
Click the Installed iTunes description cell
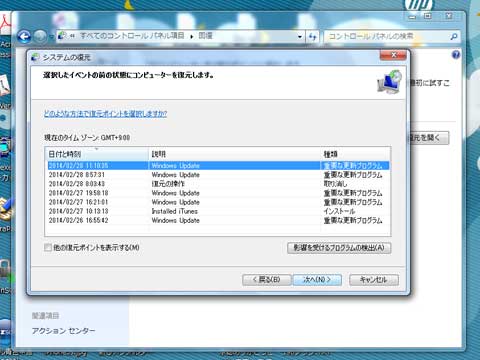click(175, 211)
